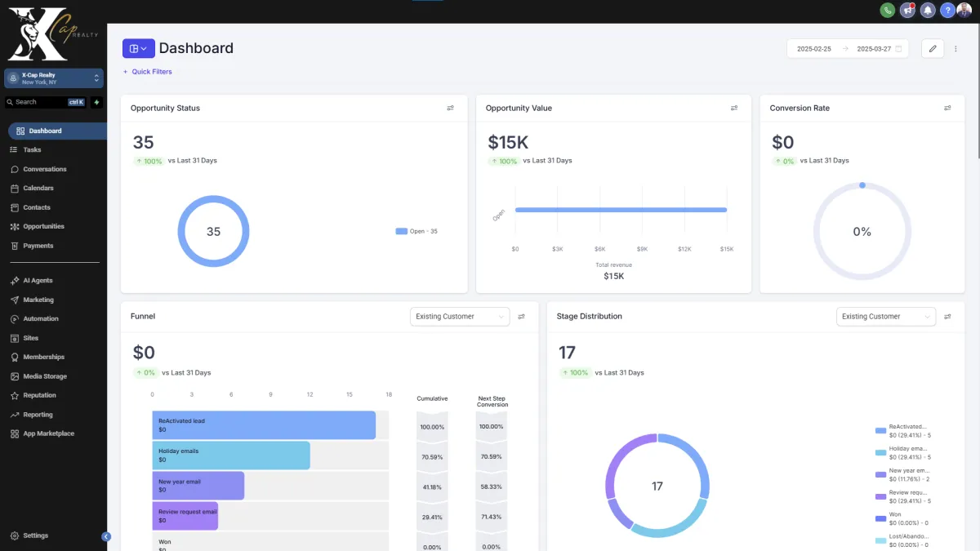Expand the dashboard switcher dropdown button

(139, 49)
